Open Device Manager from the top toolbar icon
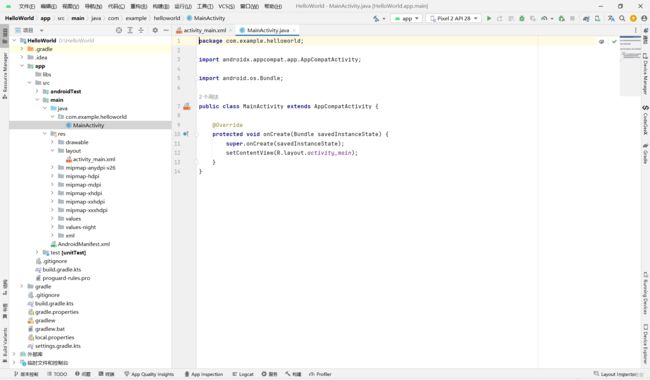 [597, 19]
